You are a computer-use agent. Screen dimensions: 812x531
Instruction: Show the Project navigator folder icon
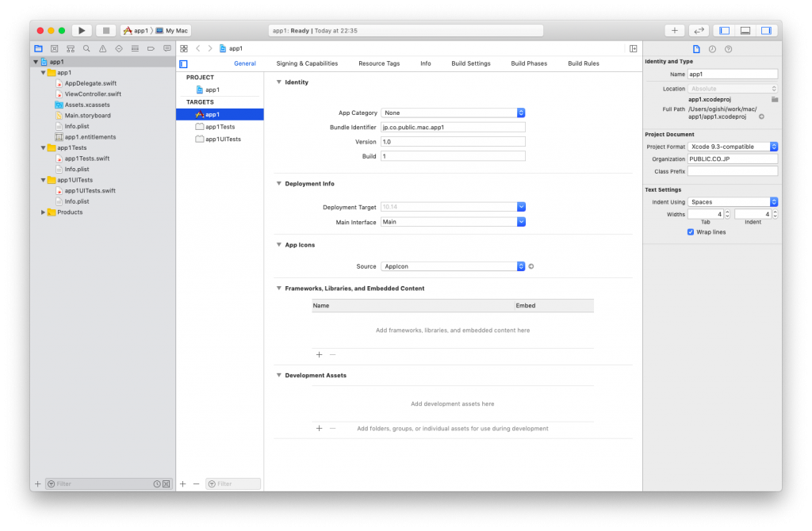coord(38,48)
